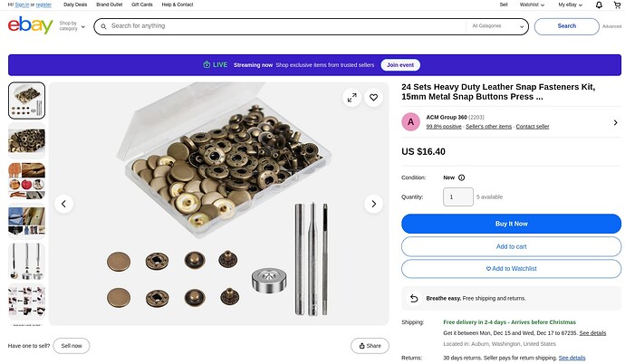The image size is (625, 364).
Task: Go to previous product image
Action: click(63, 204)
